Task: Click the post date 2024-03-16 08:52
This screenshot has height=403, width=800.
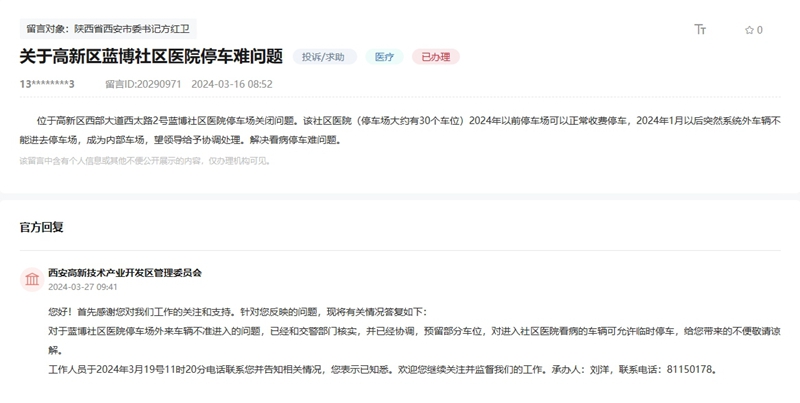Action: coord(232,84)
